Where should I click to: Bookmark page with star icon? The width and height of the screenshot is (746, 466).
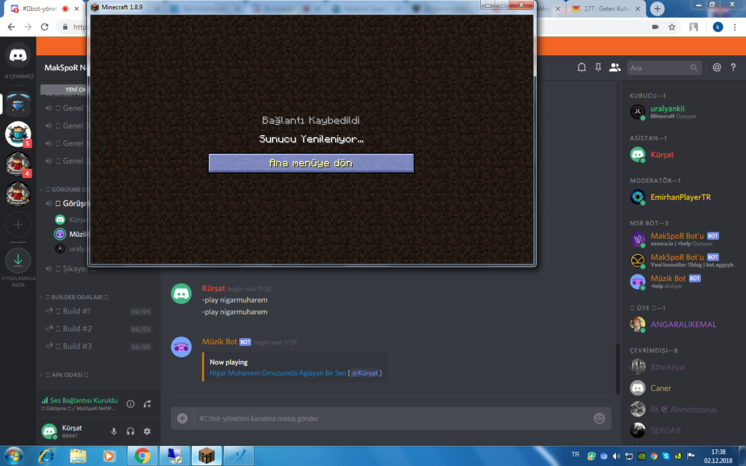click(x=672, y=27)
